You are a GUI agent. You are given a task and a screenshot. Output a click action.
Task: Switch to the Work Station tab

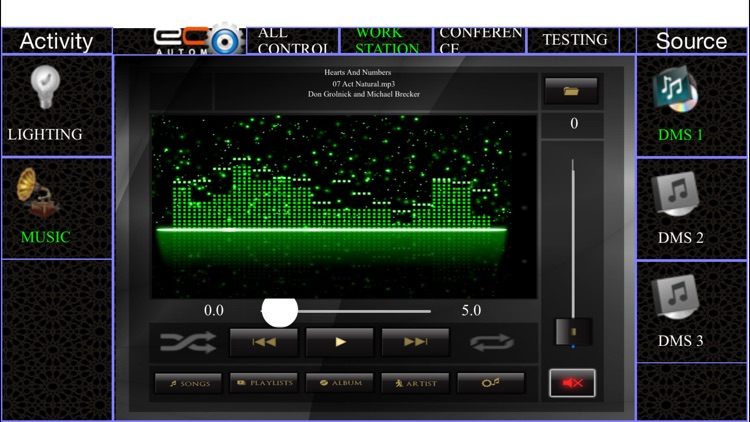[x=386, y=41]
